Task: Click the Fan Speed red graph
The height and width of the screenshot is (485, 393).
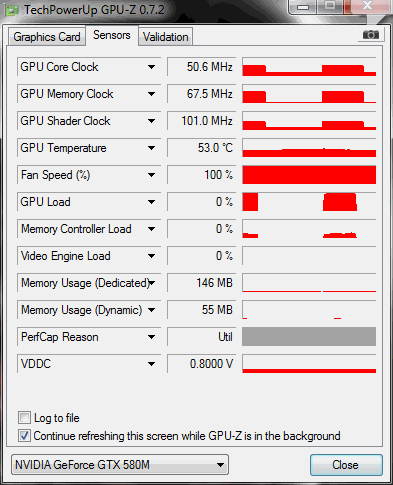Action: coord(309,175)
